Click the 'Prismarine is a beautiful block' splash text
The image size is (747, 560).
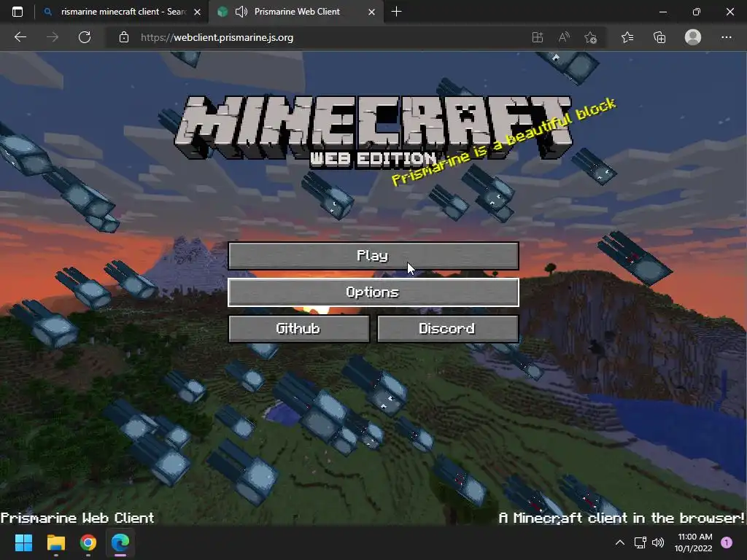503,141
